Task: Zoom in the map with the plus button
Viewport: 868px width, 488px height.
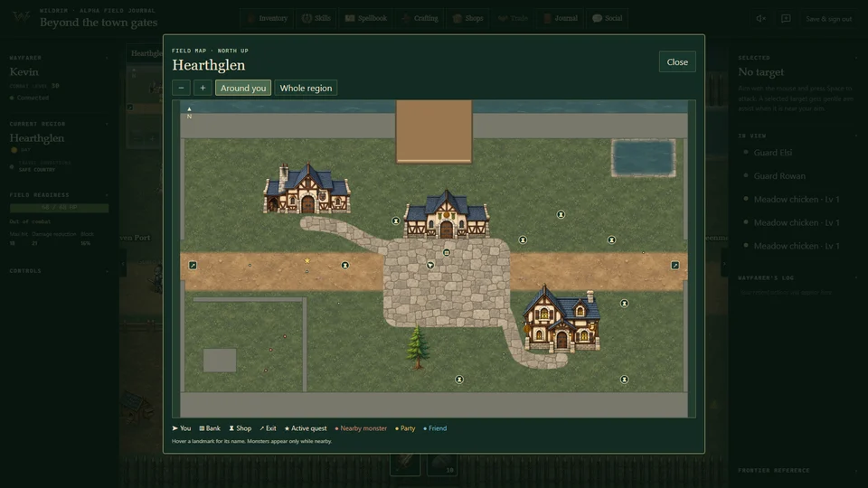Action: point(203,88)
